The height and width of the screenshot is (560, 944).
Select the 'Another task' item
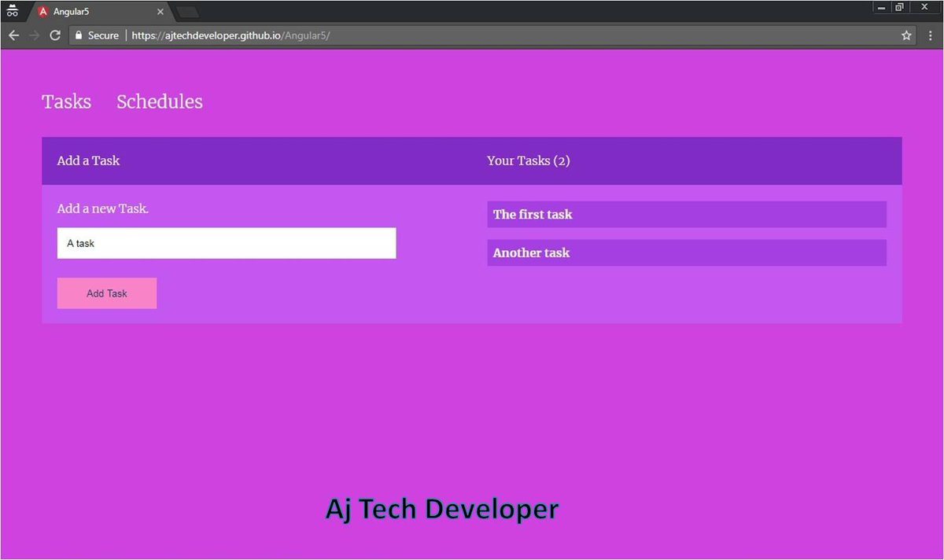click(x=687, y=252)
